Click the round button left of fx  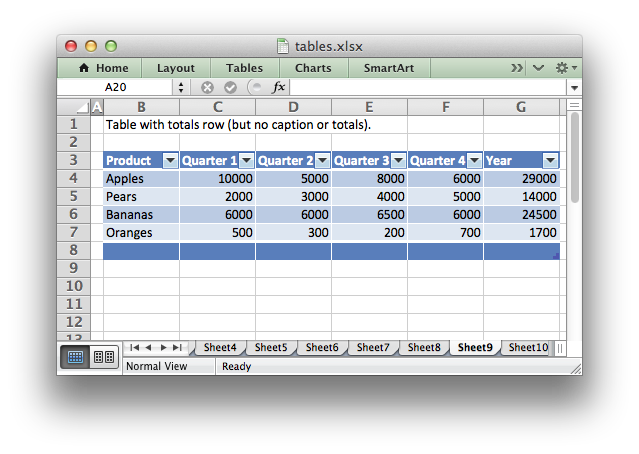[x=256, y=87]
